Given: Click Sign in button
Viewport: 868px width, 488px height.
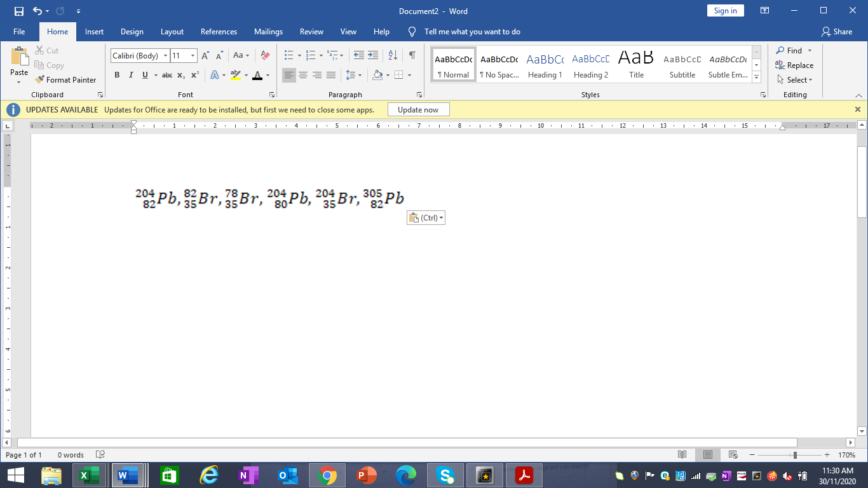Looking at the screenshot, I should (x=725, y=11).
